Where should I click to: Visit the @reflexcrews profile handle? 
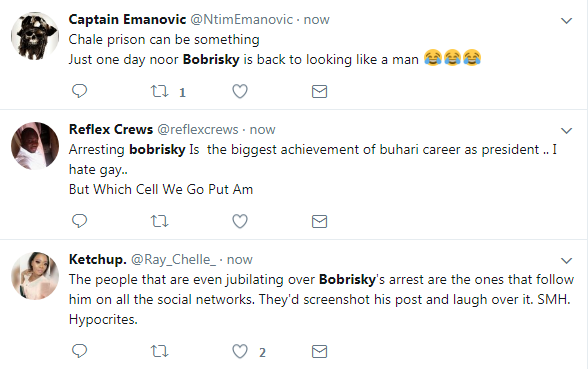pyautogui.click(x=198, y=129)
